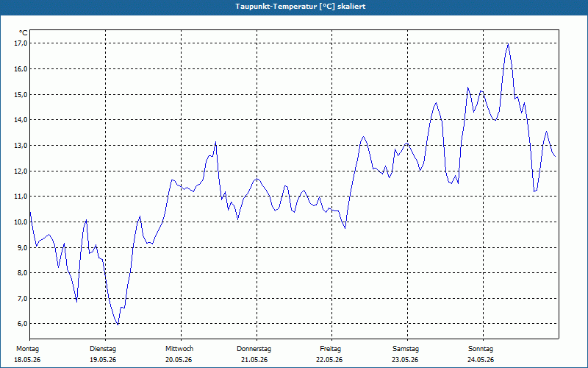The height and width of the screenshot is (368, 588).
Task: Click the date 24.05.26
Action: [x=481, y=360]
